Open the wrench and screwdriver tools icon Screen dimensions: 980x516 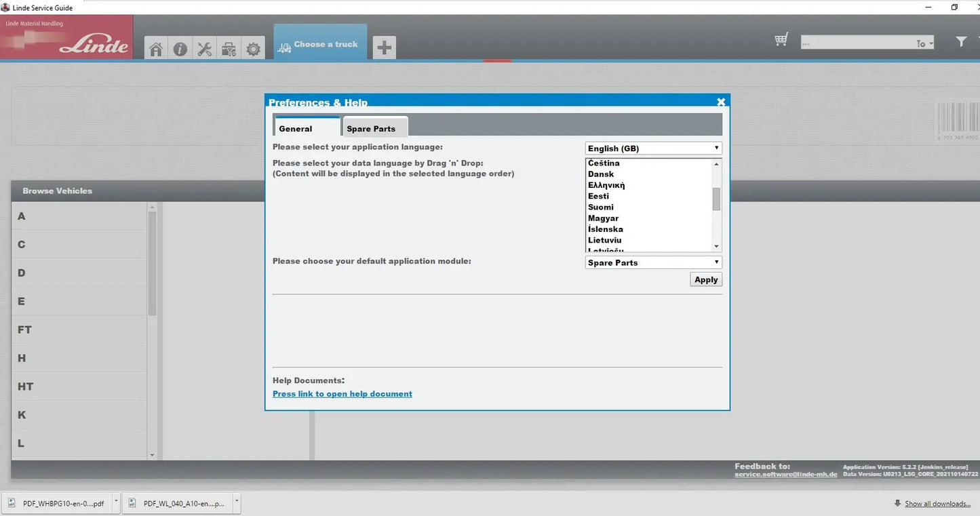click(204, 49)
